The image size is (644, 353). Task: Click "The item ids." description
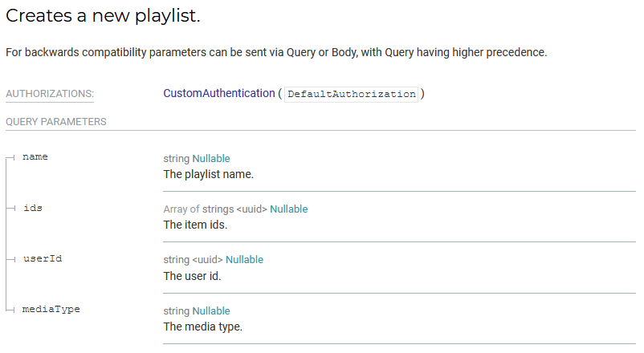point(195,225)
